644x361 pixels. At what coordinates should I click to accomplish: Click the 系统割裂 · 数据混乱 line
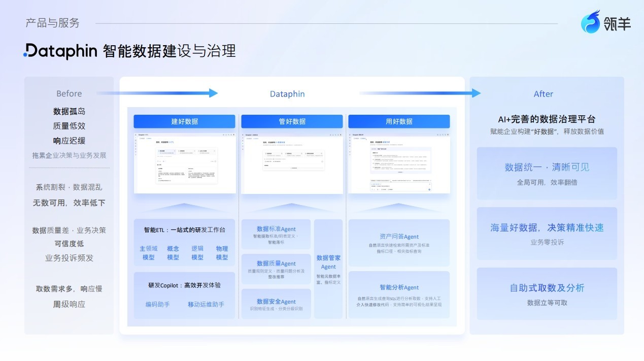[69, 187]
